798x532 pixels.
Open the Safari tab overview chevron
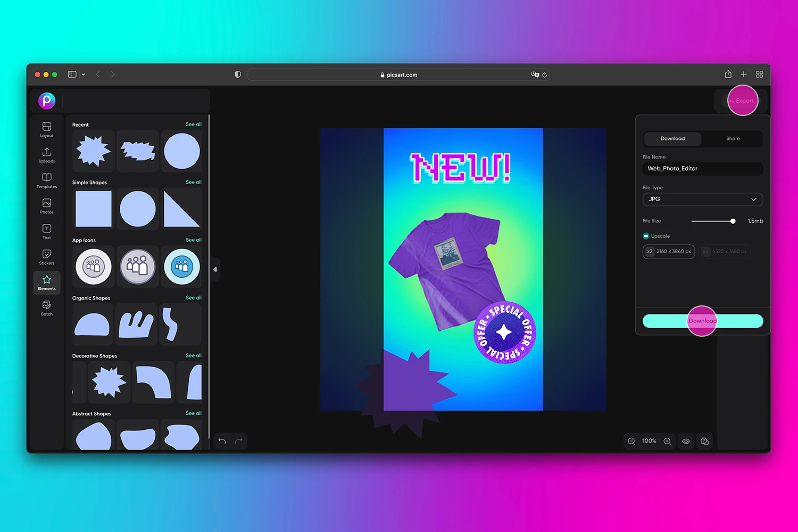[x=83, y=74]
